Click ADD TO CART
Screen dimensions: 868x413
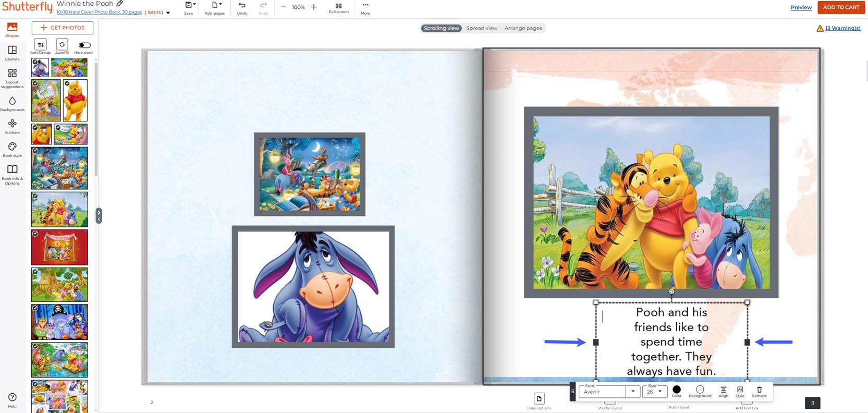point(841,7)
